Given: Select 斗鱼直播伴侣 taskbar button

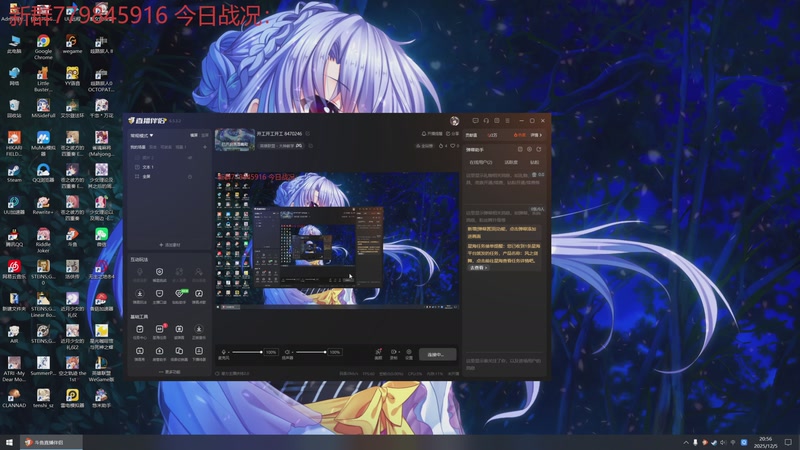Looking at the screenshot, I should tap(50, 442).
